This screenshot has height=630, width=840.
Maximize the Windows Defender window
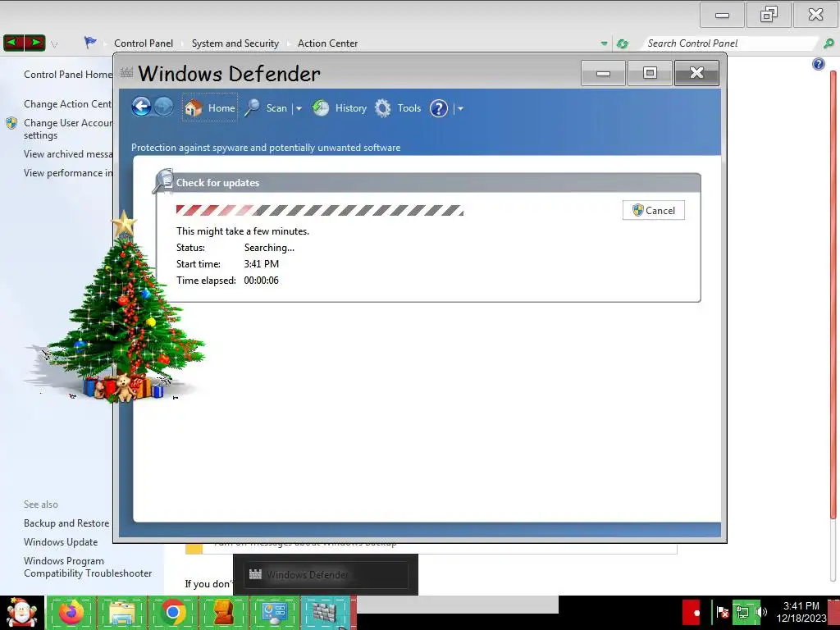coord(650,73)
